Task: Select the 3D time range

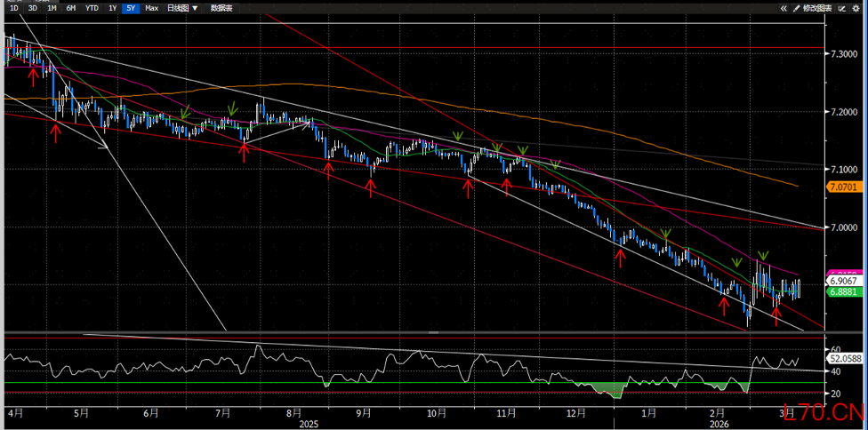Action: coord(32,7)
